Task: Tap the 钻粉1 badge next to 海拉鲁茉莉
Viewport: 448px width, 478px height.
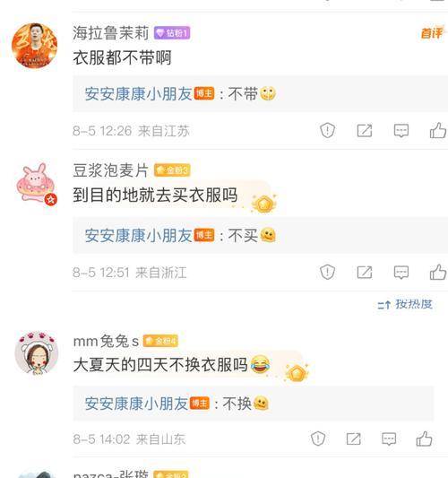Action: pyautogui.click(x=172, y=33)
